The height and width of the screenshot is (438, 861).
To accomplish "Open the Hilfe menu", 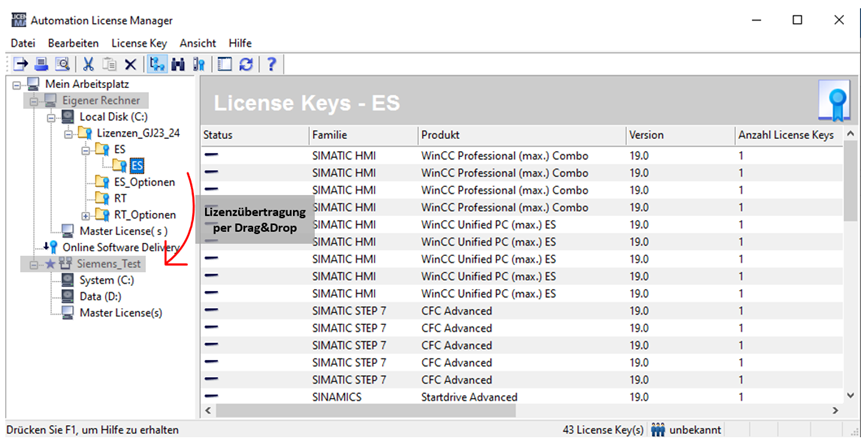I will coord(240,43).
